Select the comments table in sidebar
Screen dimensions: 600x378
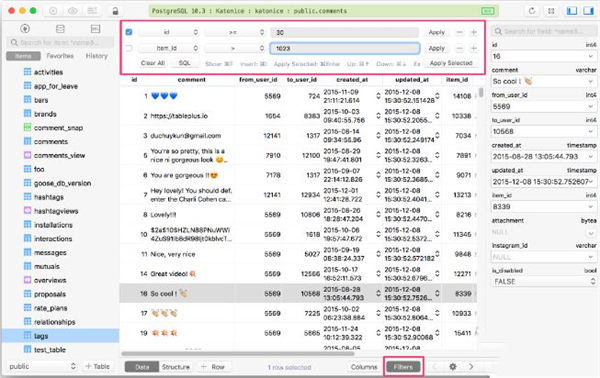(51, 142)
